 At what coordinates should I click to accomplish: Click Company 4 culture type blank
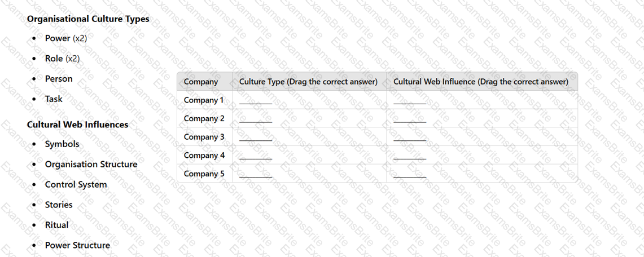tap(256, 158)
